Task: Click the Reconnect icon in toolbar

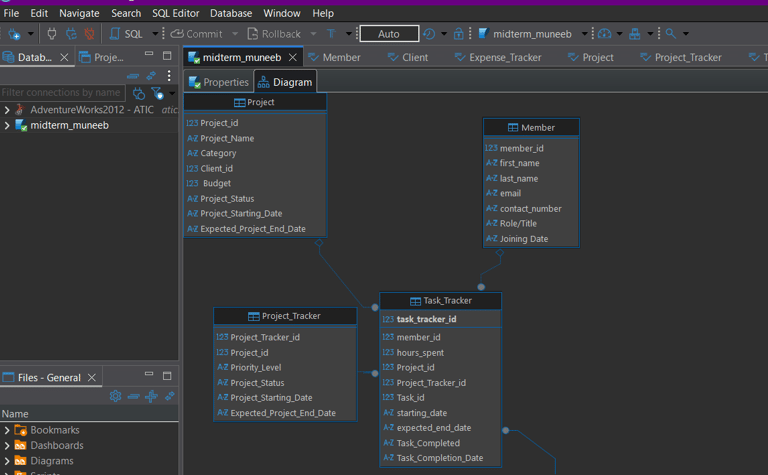Action: coord(72,34)
